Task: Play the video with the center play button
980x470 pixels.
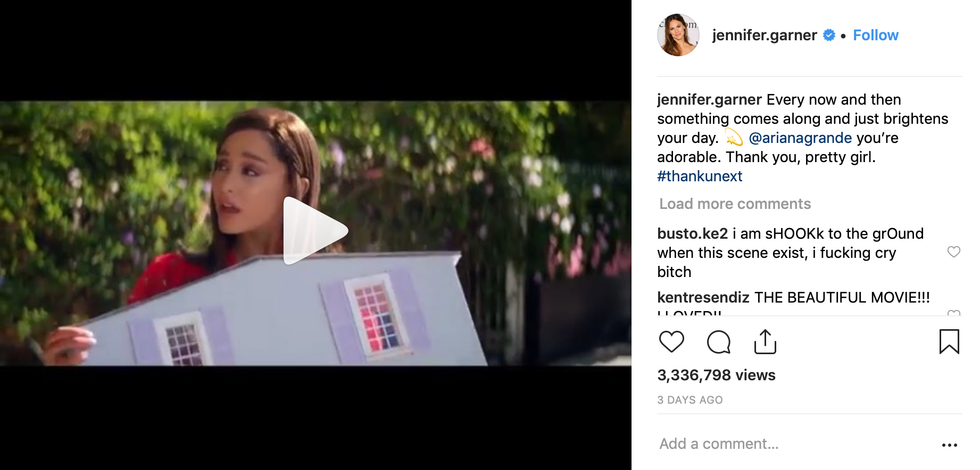Action: coord(314,231)
